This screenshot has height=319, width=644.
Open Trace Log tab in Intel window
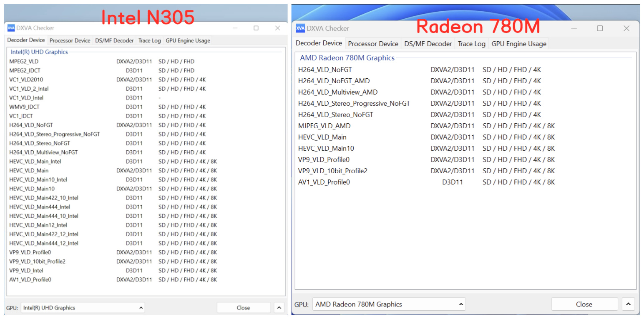click(150, 40)
